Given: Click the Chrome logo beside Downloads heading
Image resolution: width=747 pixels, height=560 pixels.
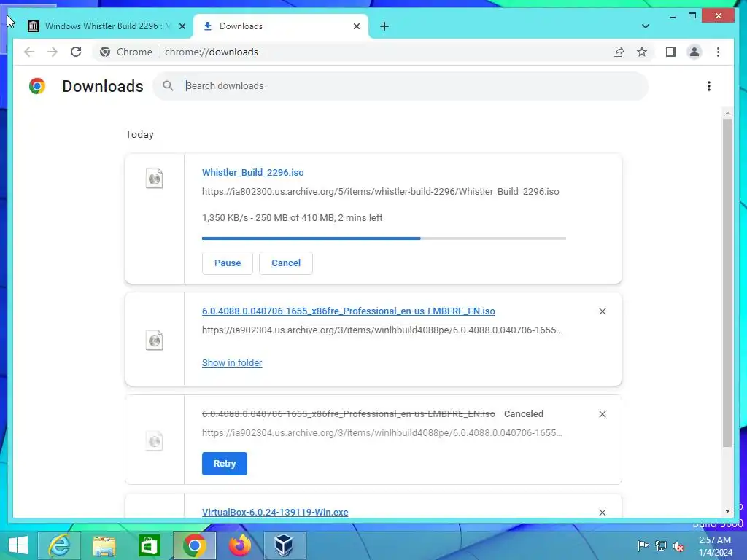Looking at the screenshot, I should coord(37,86).
